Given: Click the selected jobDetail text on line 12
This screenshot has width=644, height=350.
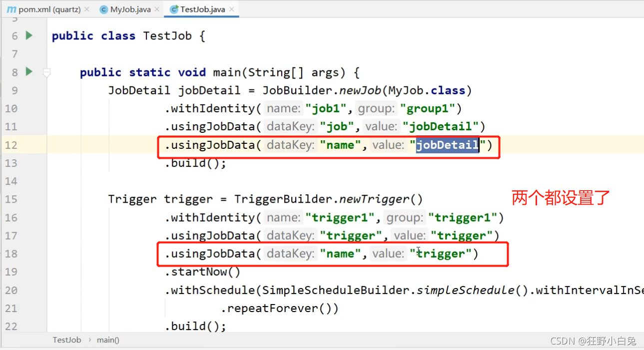Looking at the screenshot, I should [448, 145].
